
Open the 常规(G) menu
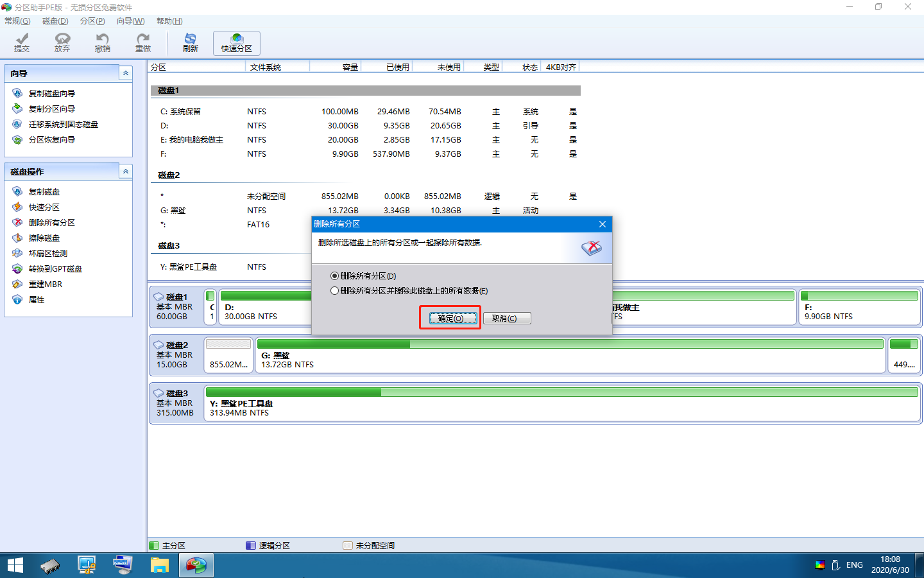[17, 21]
